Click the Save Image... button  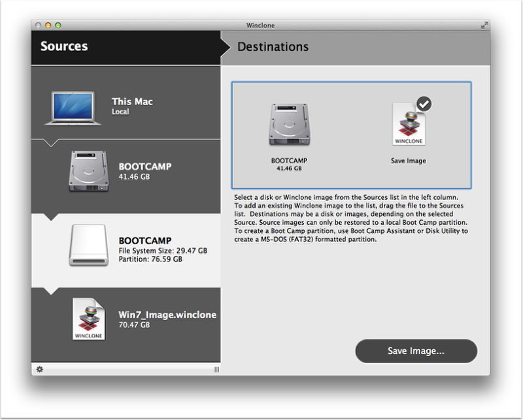click(x=416, y=351)
